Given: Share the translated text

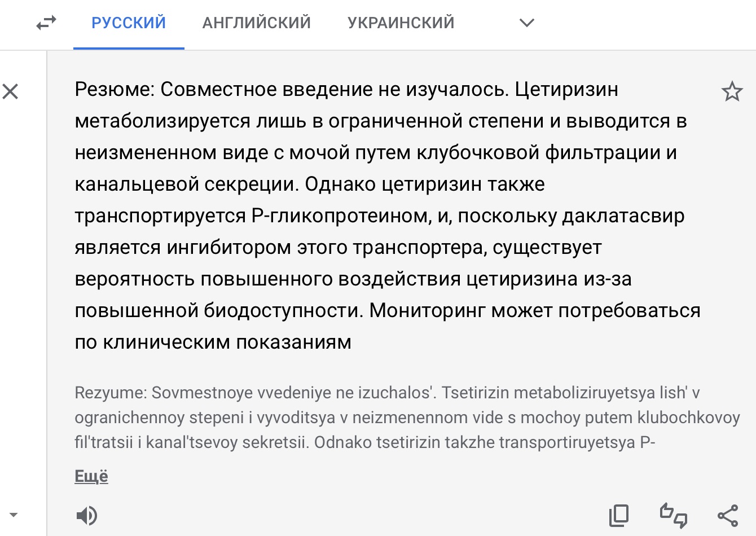Looking at the screenshot, I should click(728, 515).
